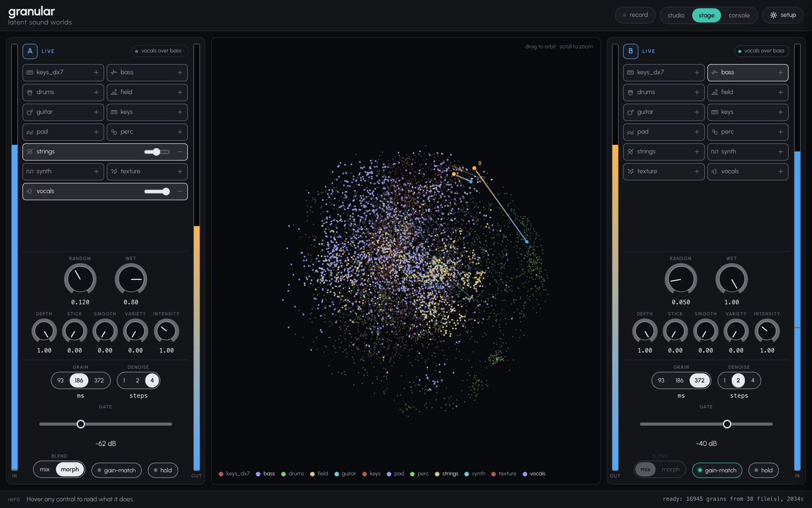Open the vocals over bass preset in panel A
Viewport: 812px width, 508px height.
[x=160, y=51]
